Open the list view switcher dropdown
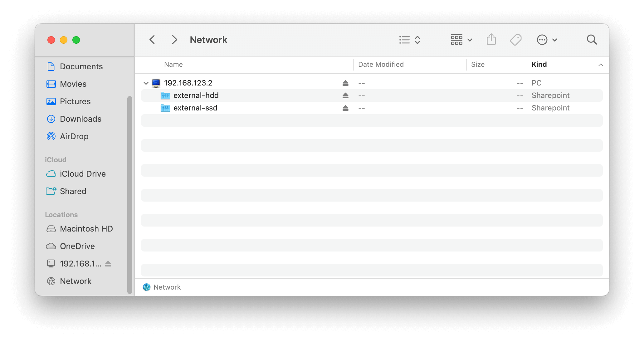This screenshot has height=342, width=644. coord(410,40)
